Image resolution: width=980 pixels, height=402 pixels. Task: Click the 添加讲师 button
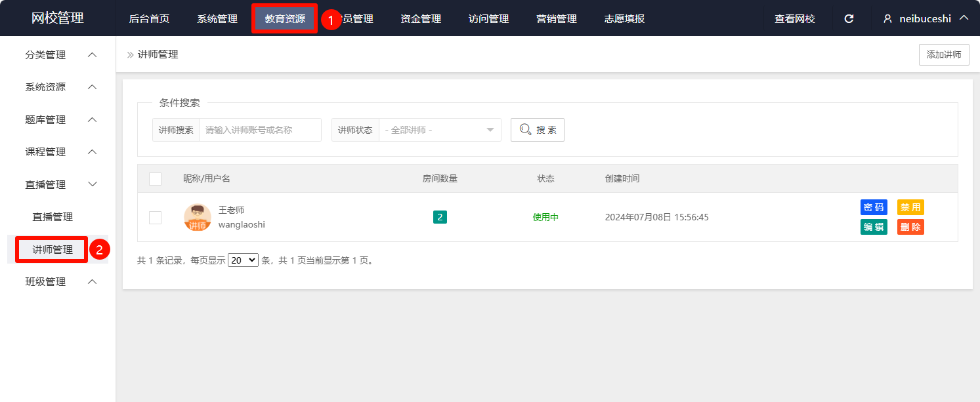pos(944,54)
